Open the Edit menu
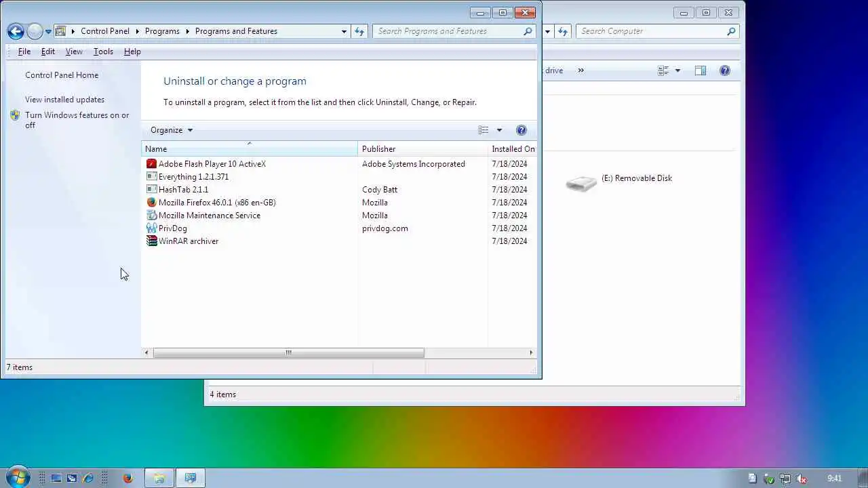 click(x=48, y=52)
